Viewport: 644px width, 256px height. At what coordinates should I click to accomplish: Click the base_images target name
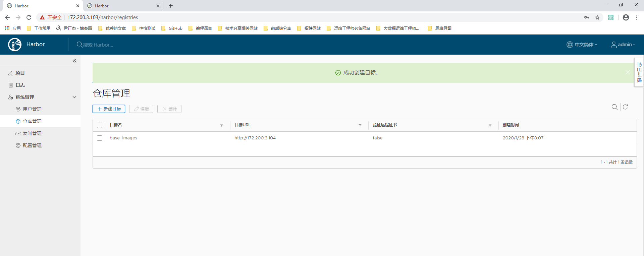click(123, 138)
